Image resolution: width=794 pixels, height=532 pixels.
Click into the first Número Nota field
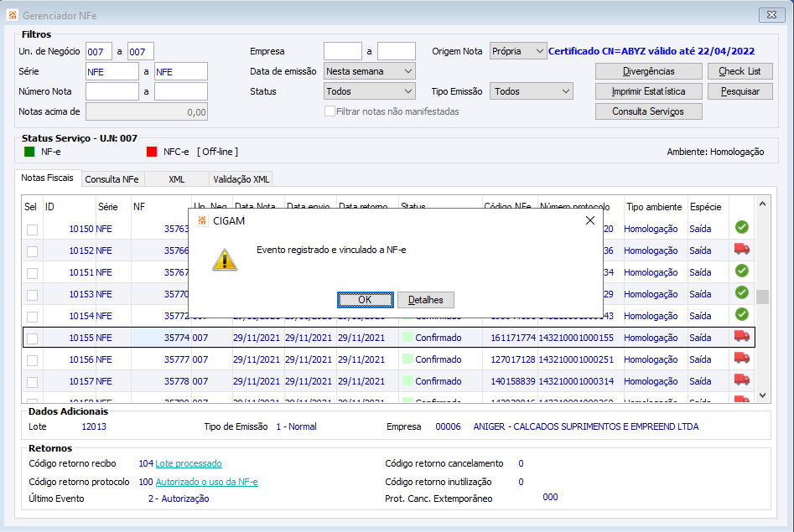(x=112, y=91)
